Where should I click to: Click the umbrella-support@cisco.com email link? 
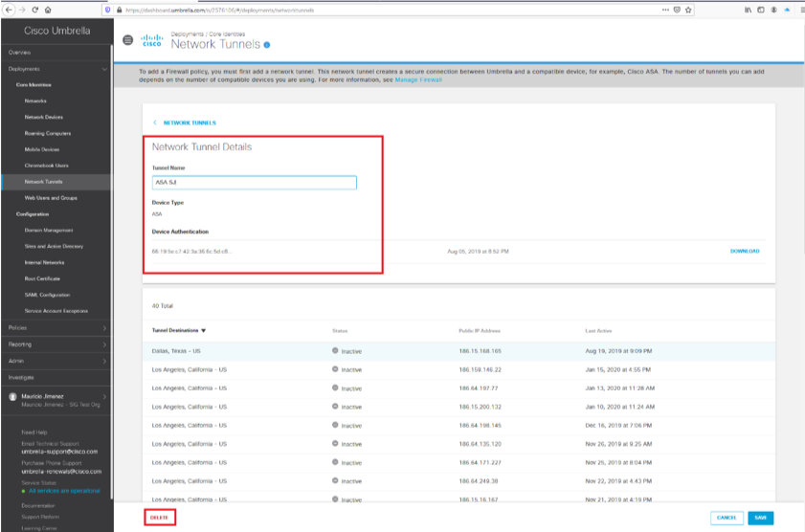59,452
